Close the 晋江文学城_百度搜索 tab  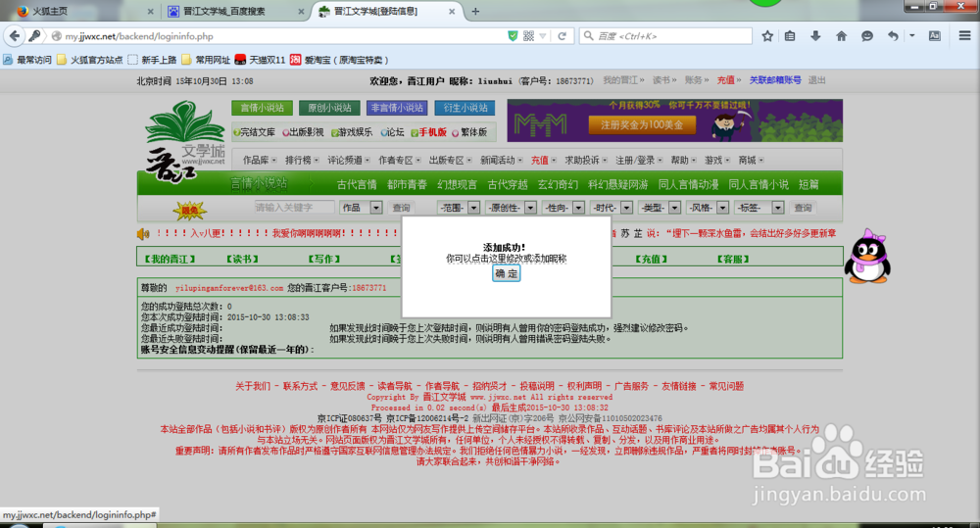coord(301,11)
